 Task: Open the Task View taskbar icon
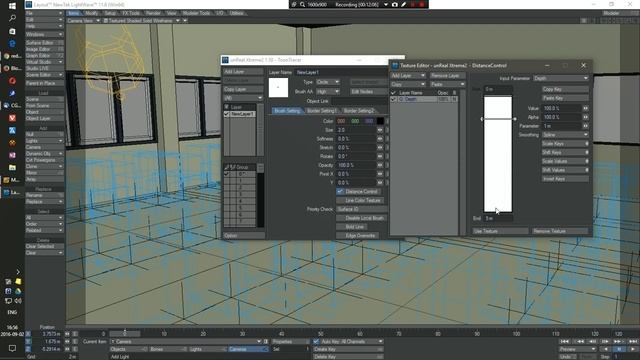[12, 31]
